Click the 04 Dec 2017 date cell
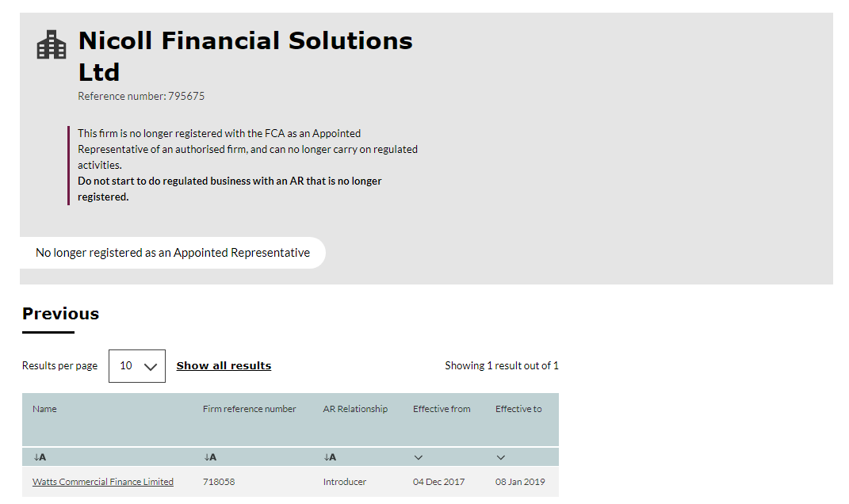 [438, 482]
